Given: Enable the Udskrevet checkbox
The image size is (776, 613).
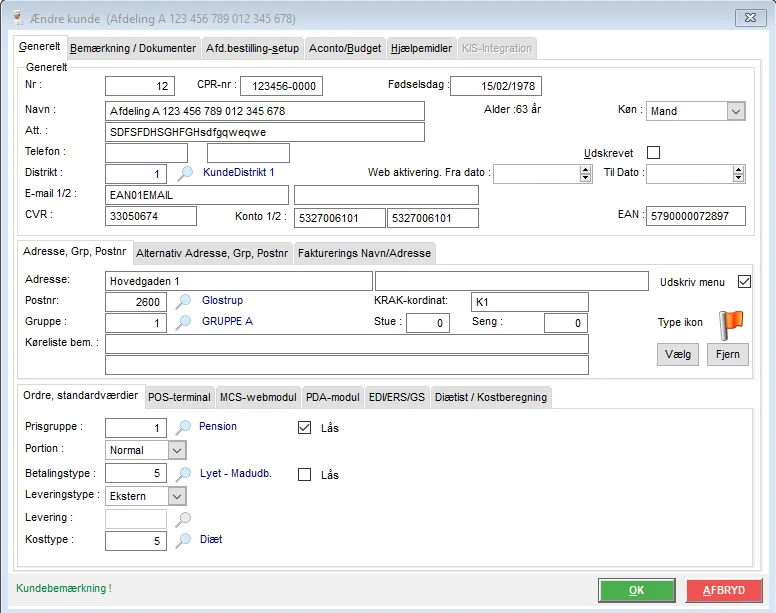Looking at the screenshot, I should 654,153.
